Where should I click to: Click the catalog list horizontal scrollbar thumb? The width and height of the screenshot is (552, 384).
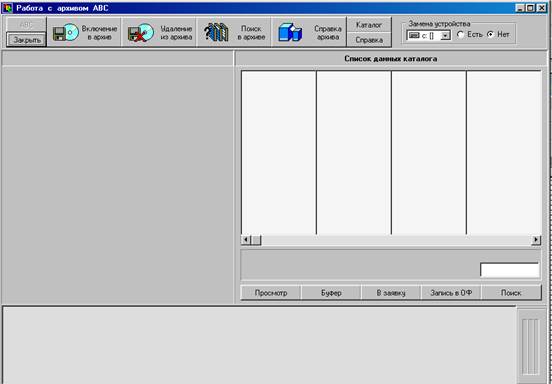point(256,240)
